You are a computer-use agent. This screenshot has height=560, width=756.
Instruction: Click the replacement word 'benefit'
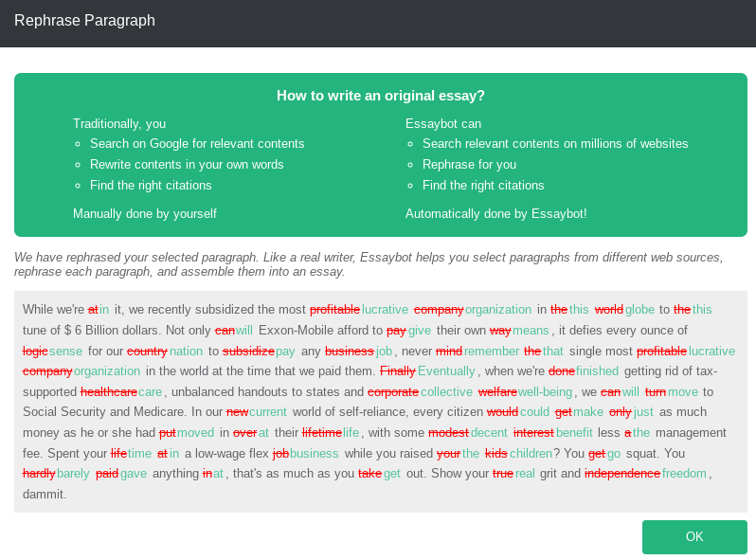point(574,432)
